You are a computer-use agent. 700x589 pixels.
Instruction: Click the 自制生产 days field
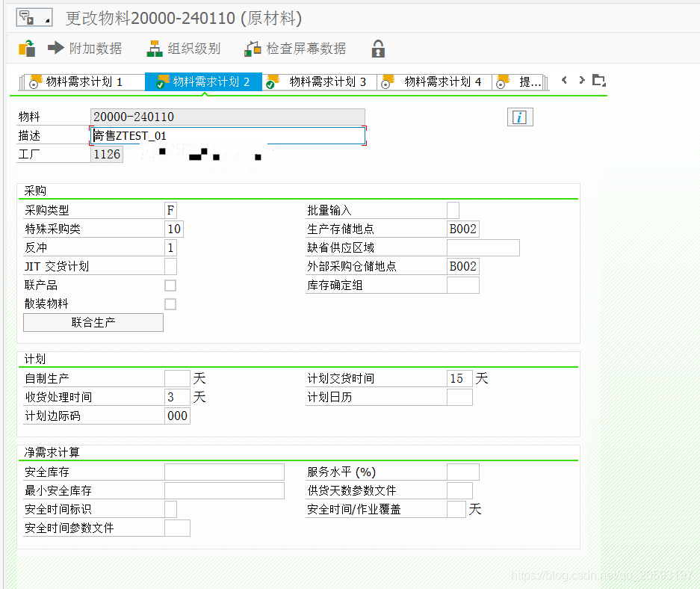(x=177, y=379)
